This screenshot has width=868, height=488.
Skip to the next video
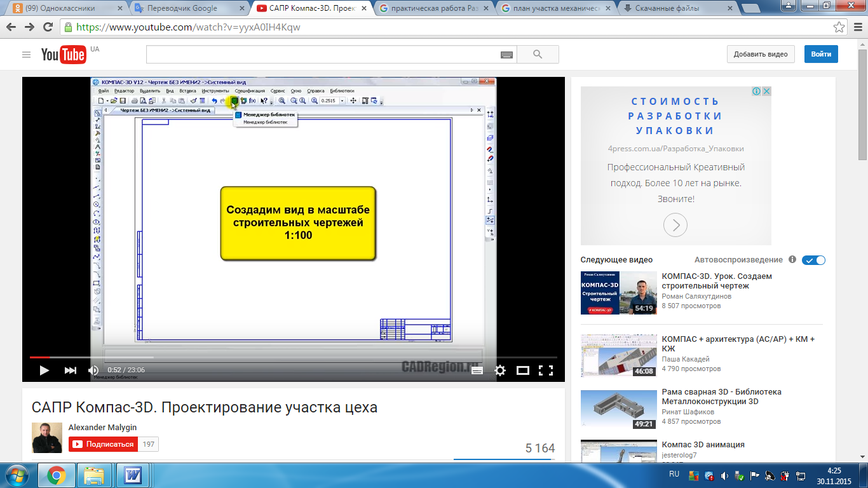(x=70, y=370)
